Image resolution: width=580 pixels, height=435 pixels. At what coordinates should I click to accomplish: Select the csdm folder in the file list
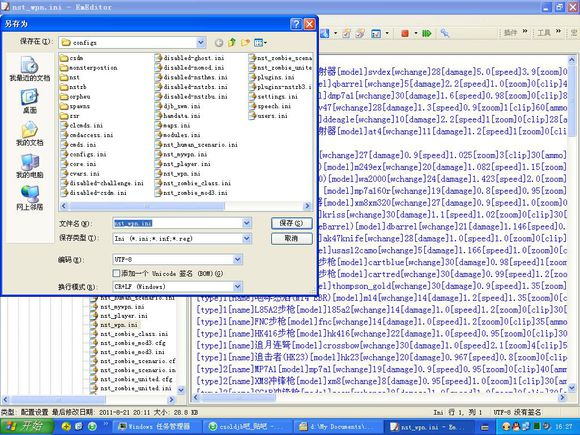(x=72, y=58)
